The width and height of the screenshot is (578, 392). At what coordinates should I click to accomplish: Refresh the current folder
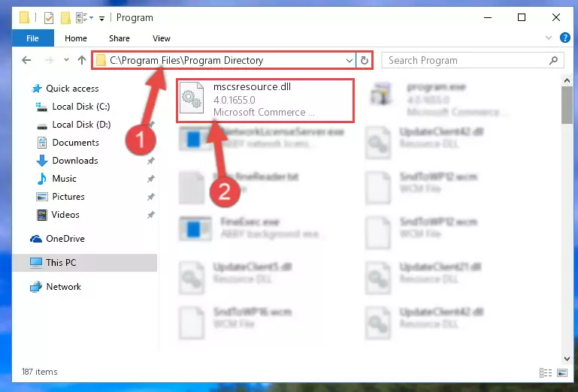coord(365,60)
